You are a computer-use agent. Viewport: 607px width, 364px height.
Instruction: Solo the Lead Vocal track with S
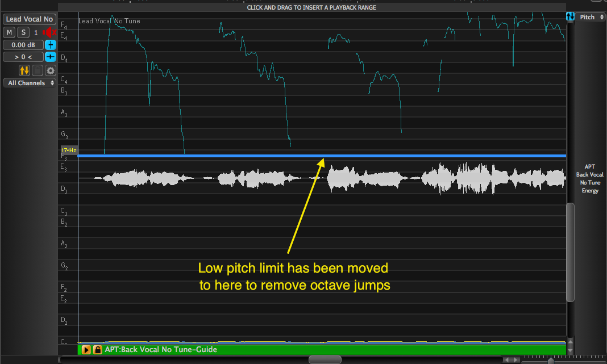(23, 32)
